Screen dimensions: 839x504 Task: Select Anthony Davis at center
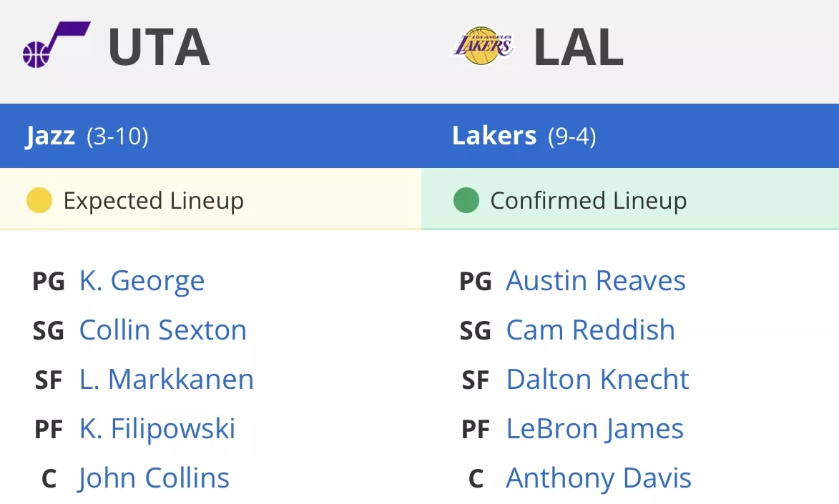tap(599, 478)
